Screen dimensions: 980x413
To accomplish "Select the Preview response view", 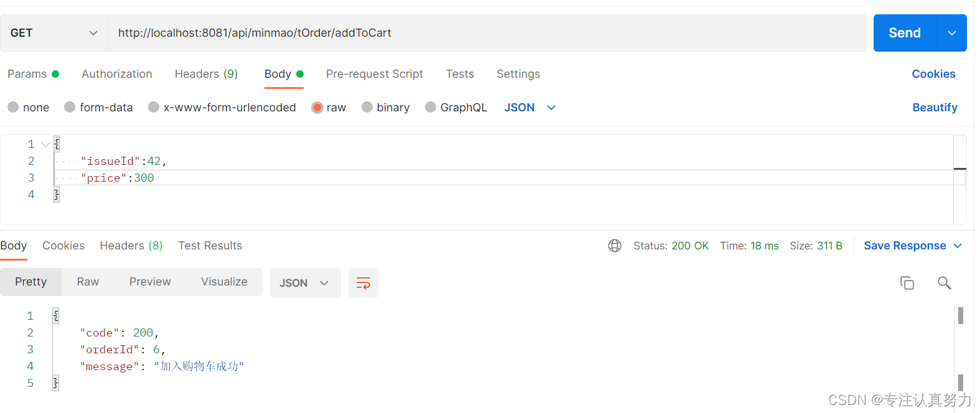I will click(x=150, y=282).
